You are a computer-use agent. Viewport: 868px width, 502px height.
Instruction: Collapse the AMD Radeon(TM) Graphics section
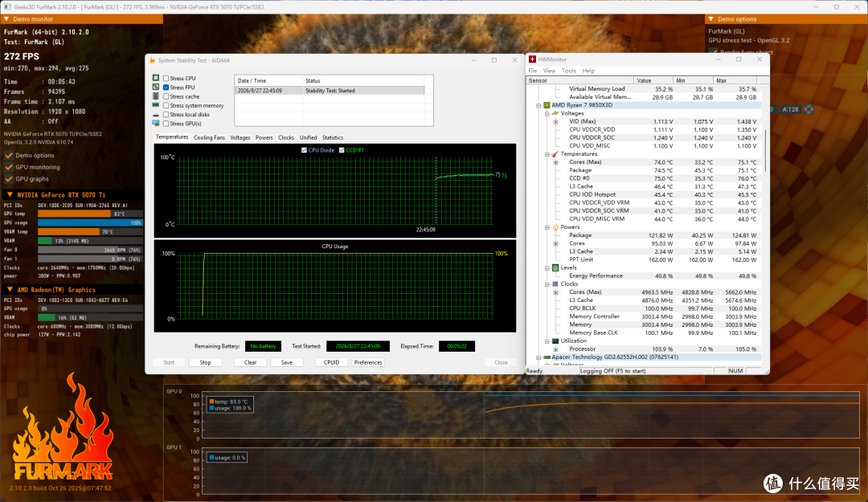click(x=10, y=289)
